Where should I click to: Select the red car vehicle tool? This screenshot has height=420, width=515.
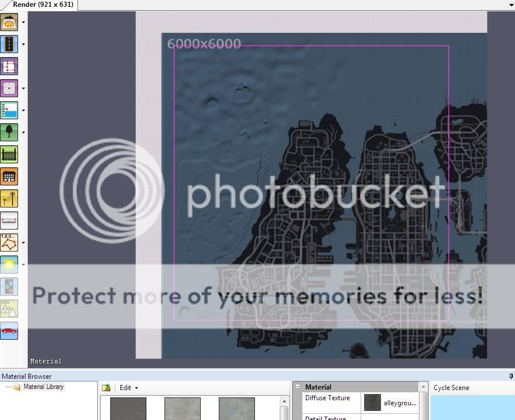tap(9, 331)
